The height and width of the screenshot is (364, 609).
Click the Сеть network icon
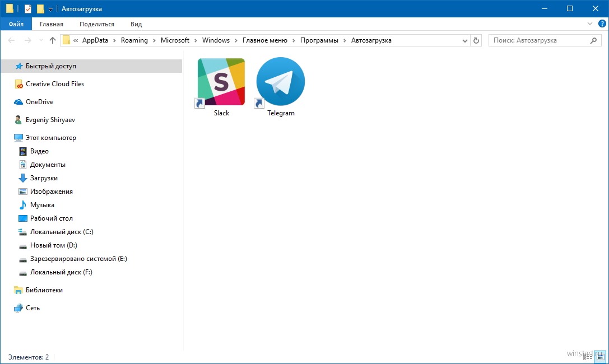coord(18,308)
